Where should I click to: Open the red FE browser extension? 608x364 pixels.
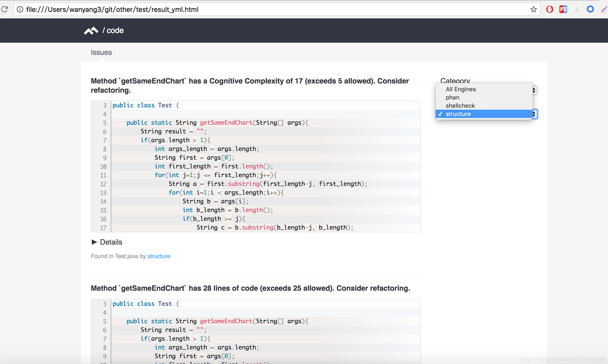(563, 9)
